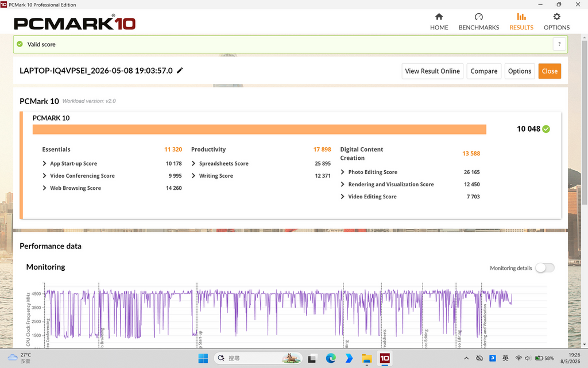588x368 pixels.
Task: Expand Writing Score row
Action: pos(194,176)
